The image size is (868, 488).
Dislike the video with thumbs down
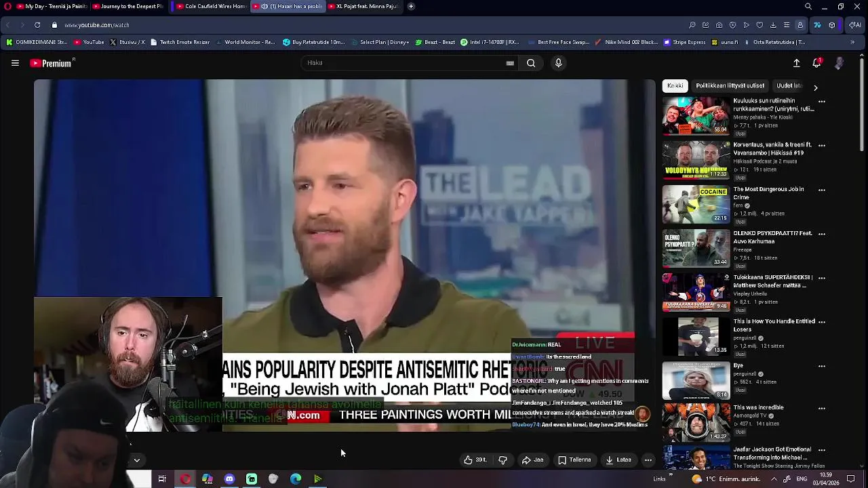tap(502, 460)
